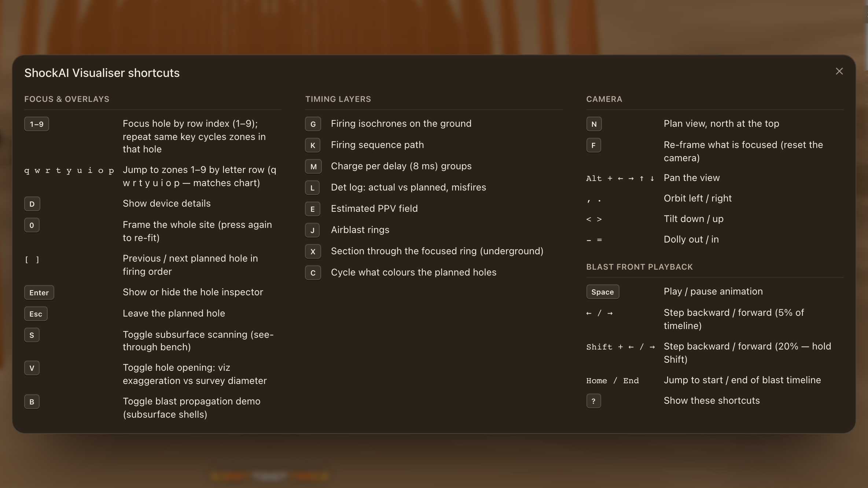Click the N key badge for plan view
The height and width of the screenshot is (488, 868).
[594, 124]
